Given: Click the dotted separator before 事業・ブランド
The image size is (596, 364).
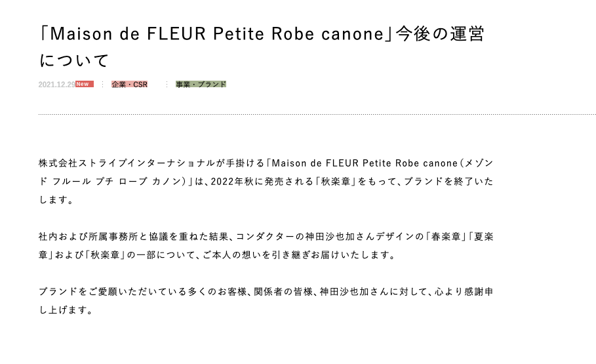Looking at the screenshot, I should (167, 85).
